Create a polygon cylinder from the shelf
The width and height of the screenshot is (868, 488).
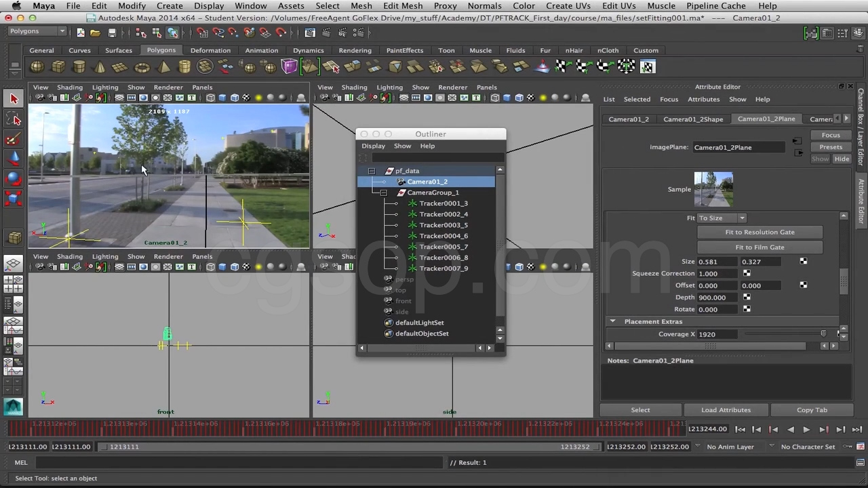click(x=79, y=66)
